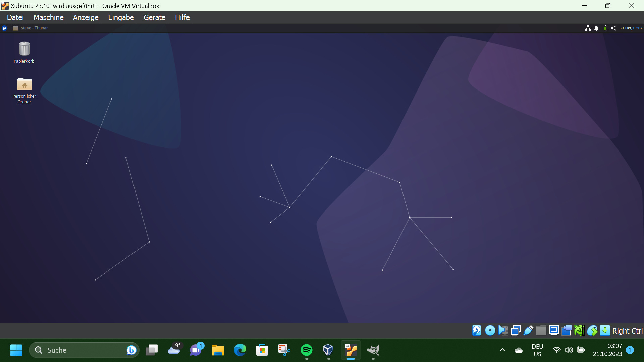644x362 pixels.
Task: Click the video recording status icon
Action: click(567, 330)
